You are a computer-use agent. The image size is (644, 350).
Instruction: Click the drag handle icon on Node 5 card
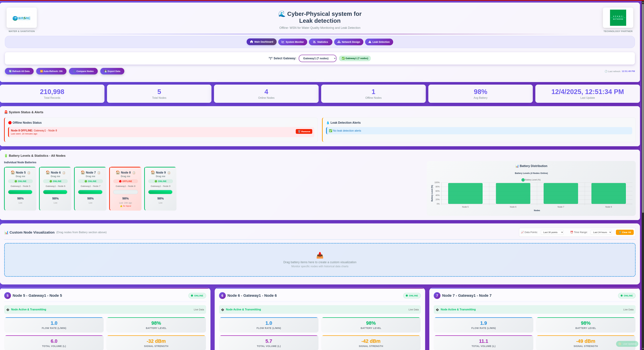[29, 173]
